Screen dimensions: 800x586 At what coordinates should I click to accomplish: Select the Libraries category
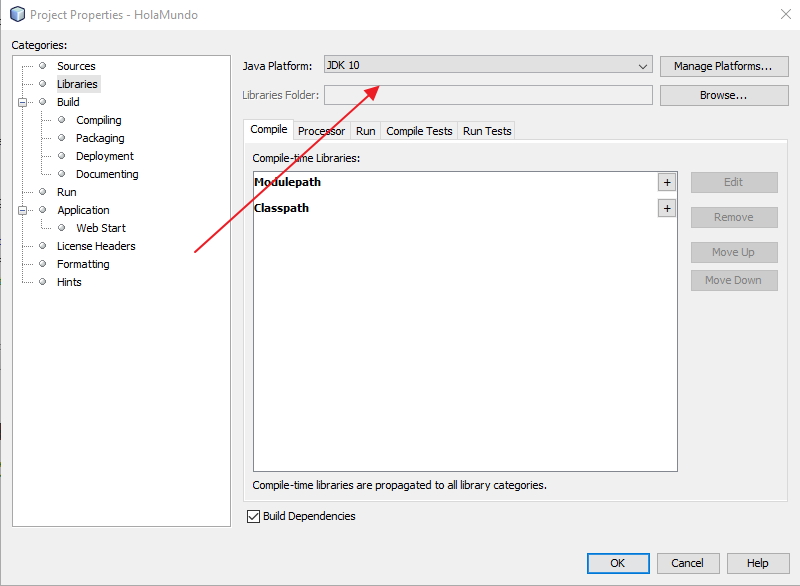click(x=77, y=84)
